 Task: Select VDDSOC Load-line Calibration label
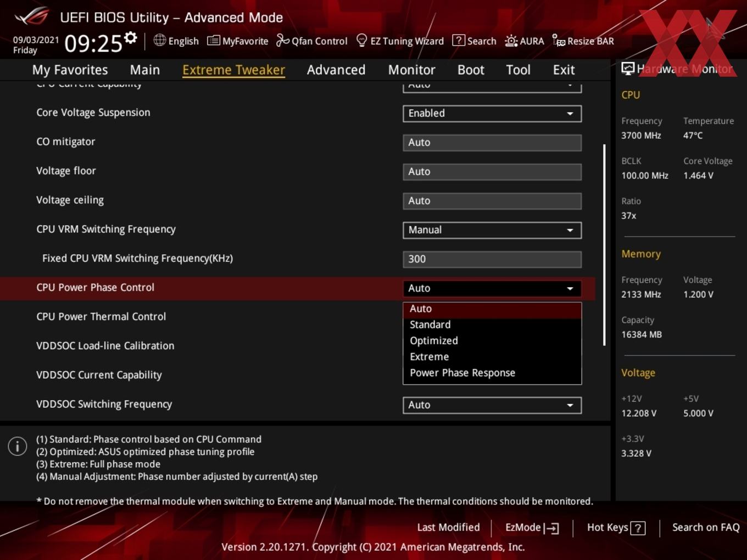pos(105,346)
